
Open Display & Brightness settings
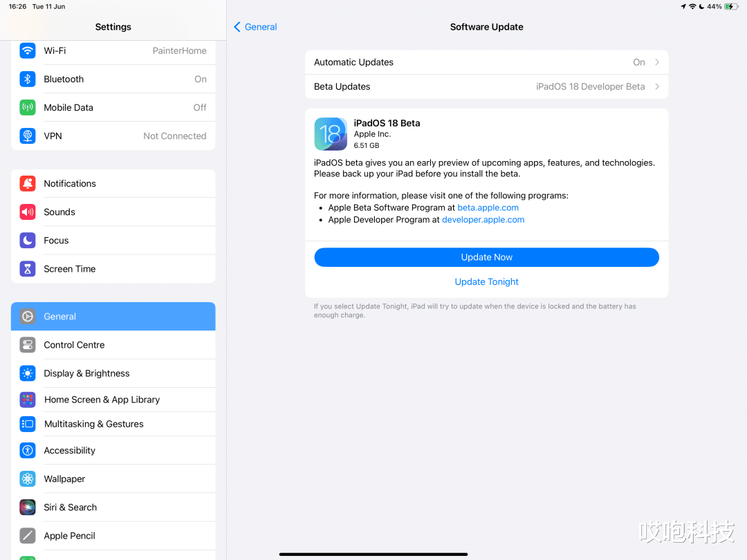click(x=113, y=373)
